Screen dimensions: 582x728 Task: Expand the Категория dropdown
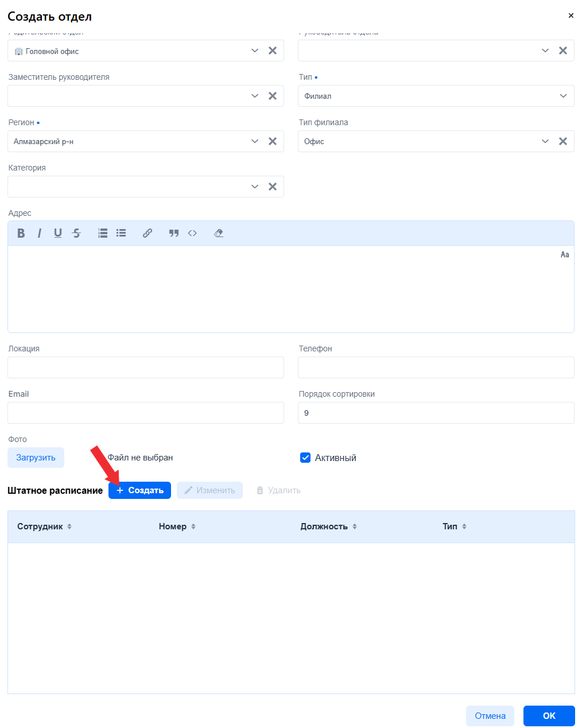tap(255, 187)
